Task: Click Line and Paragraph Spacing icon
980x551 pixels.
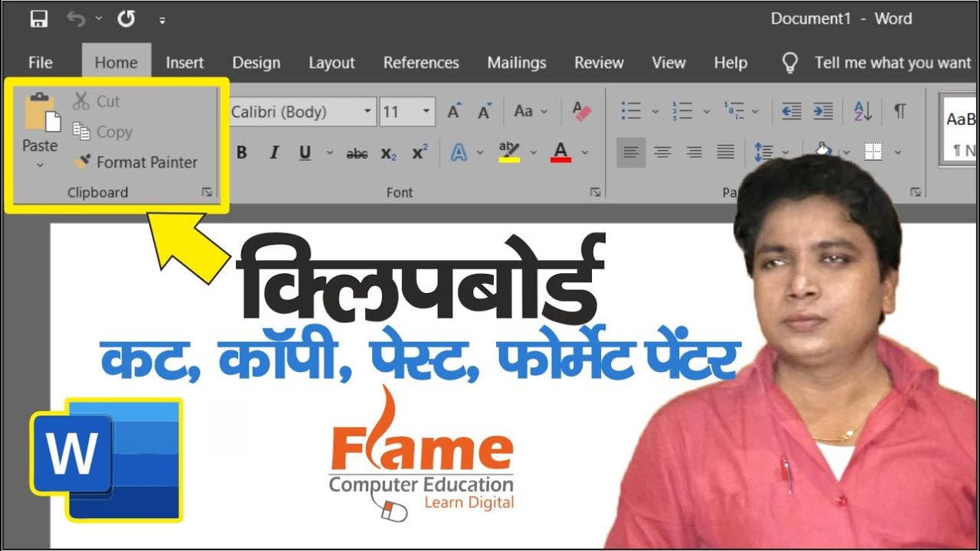Action: [764, 152]
